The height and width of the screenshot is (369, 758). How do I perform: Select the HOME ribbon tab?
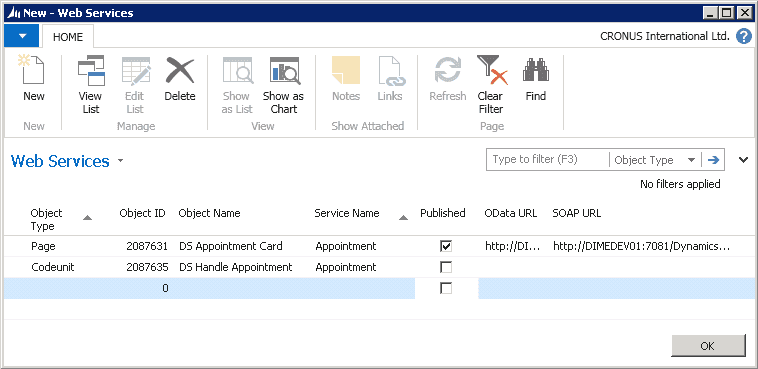pos(68,37)
